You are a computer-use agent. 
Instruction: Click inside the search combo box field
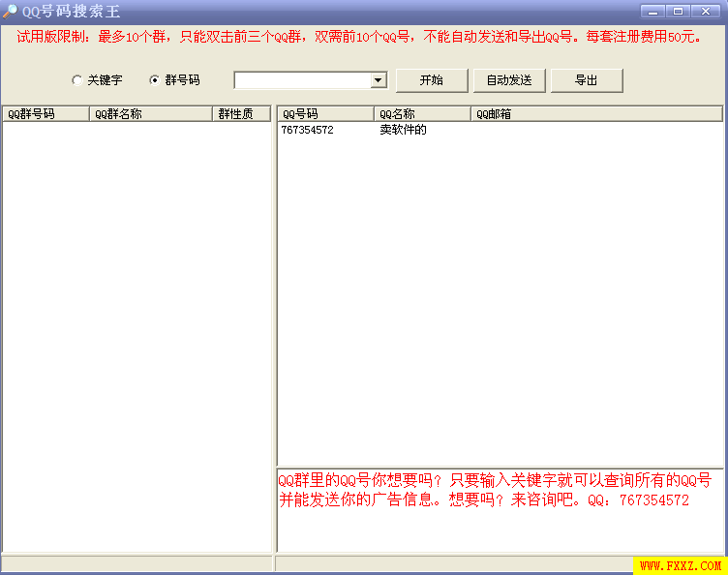coord(302,80)
